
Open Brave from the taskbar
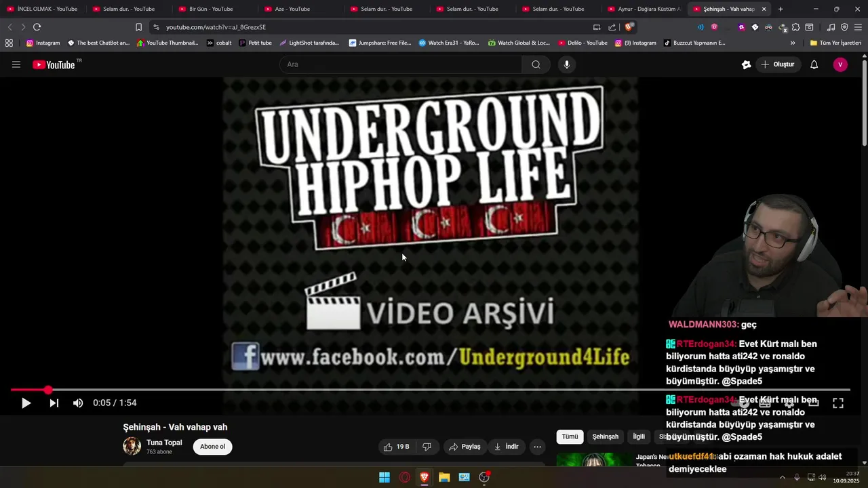[x=425, y=477]
